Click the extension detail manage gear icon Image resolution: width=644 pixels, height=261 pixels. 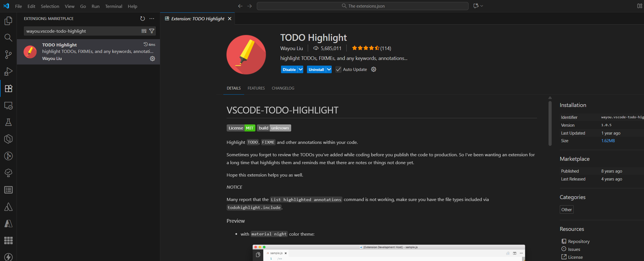pyautogui.click(x=374, y=69)
